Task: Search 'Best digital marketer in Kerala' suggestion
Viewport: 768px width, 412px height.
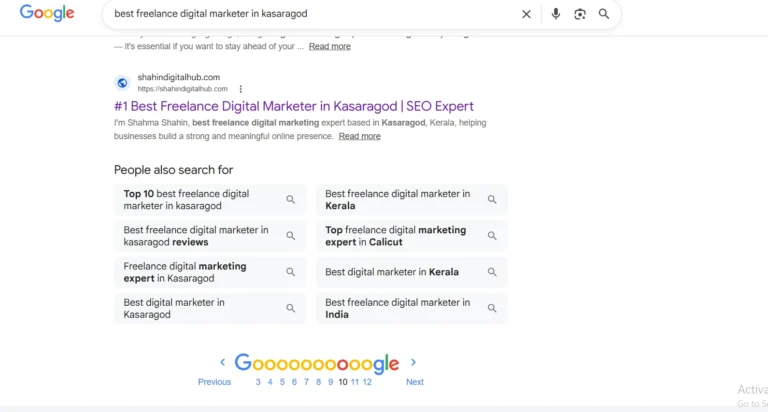Action: tap(411, 272)
